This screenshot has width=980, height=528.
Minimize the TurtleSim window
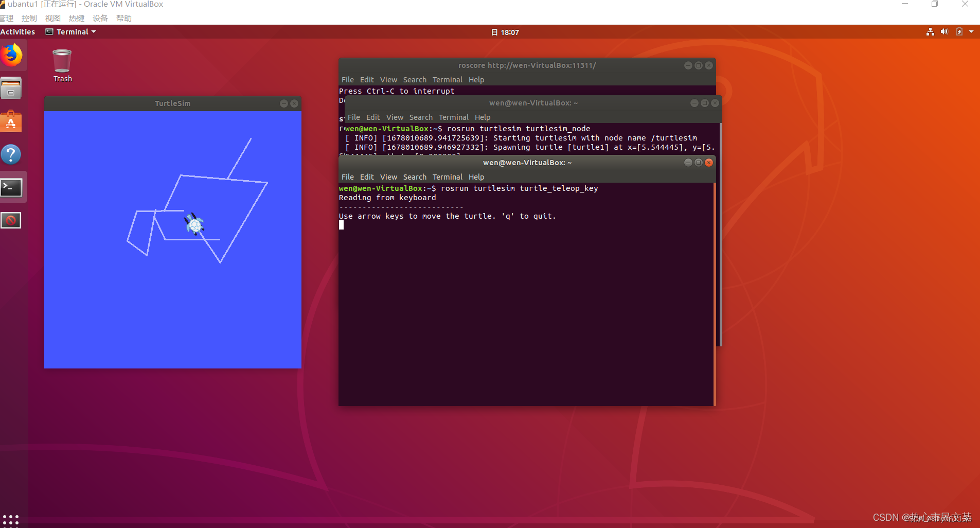(x=283, y=103)
